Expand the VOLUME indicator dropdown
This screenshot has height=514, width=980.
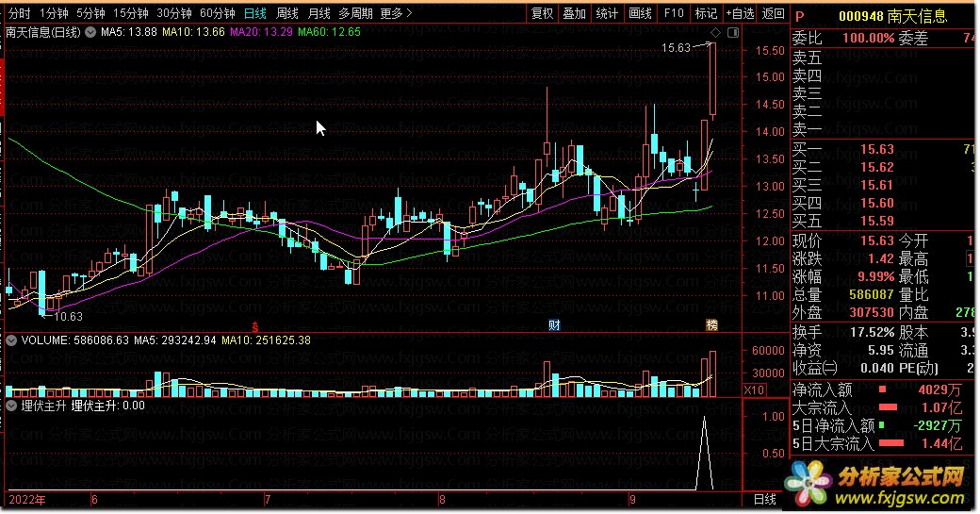click(11, 340)
